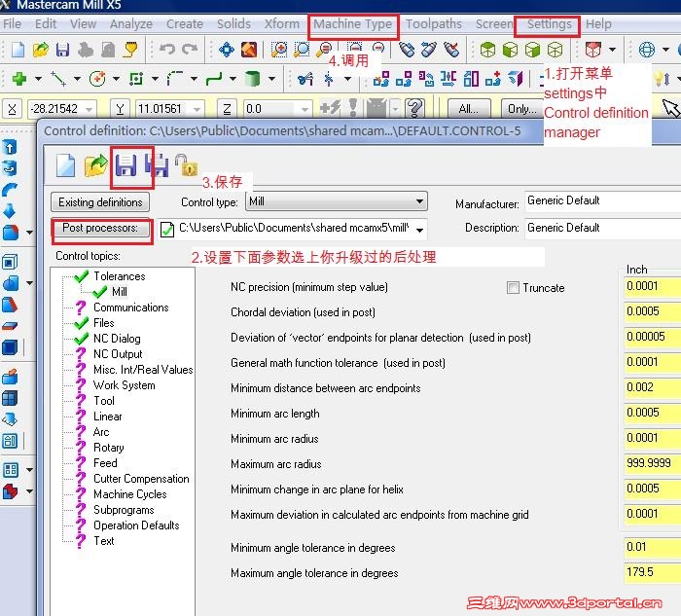Viewport: 681px width, 616px height.
Task: Click New control definition page icon
Action: coord(65,165)
